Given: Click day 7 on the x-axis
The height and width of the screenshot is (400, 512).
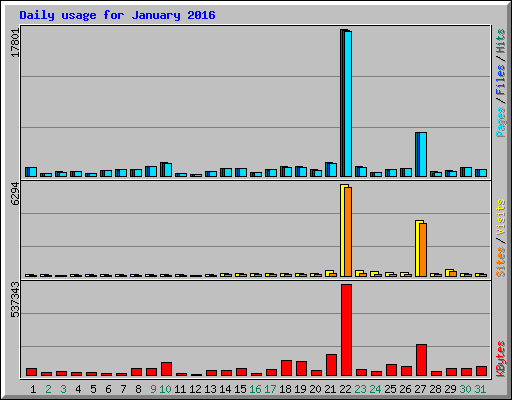Looking at the screenshot, I should 123,389.
